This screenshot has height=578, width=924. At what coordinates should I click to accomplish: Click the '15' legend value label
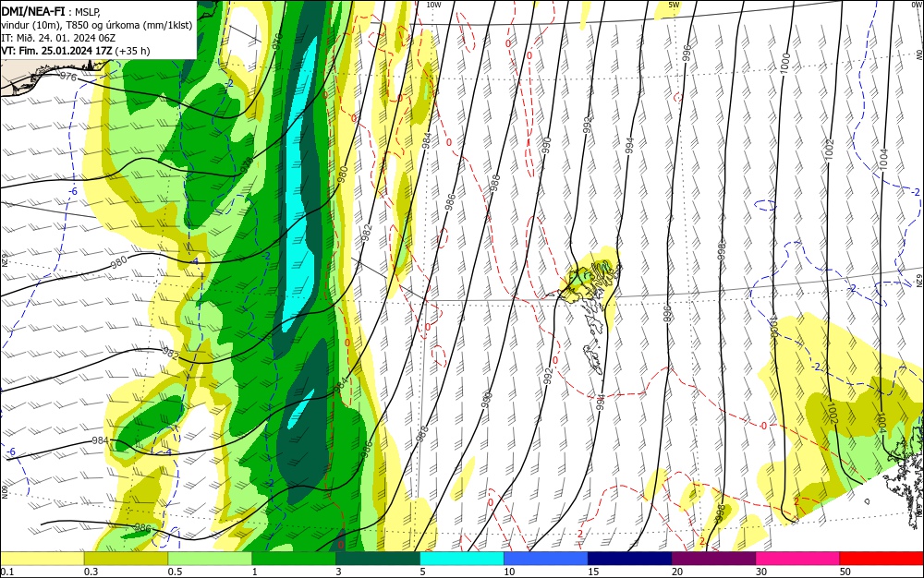click(x=593, y=572)
